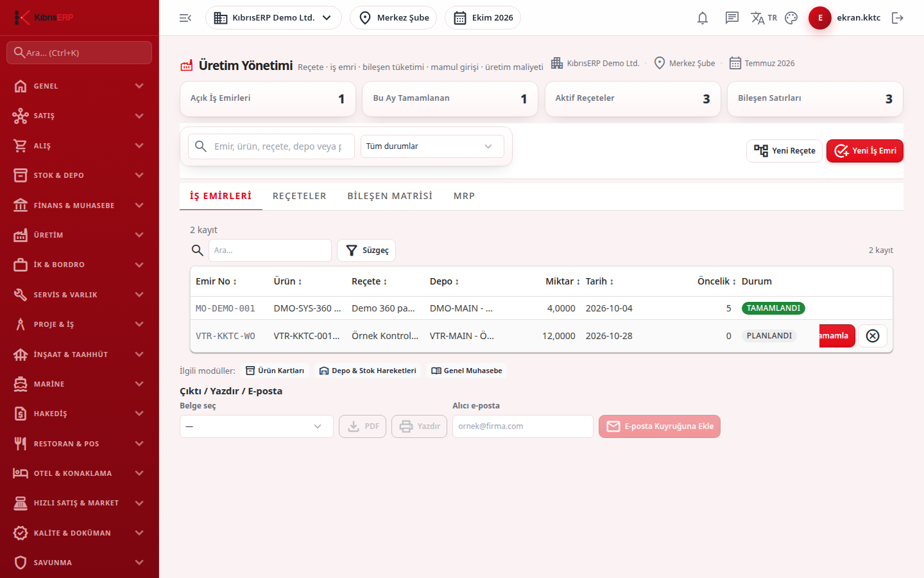Expand the Stok & Depo sidebar section

coord(80,175)
